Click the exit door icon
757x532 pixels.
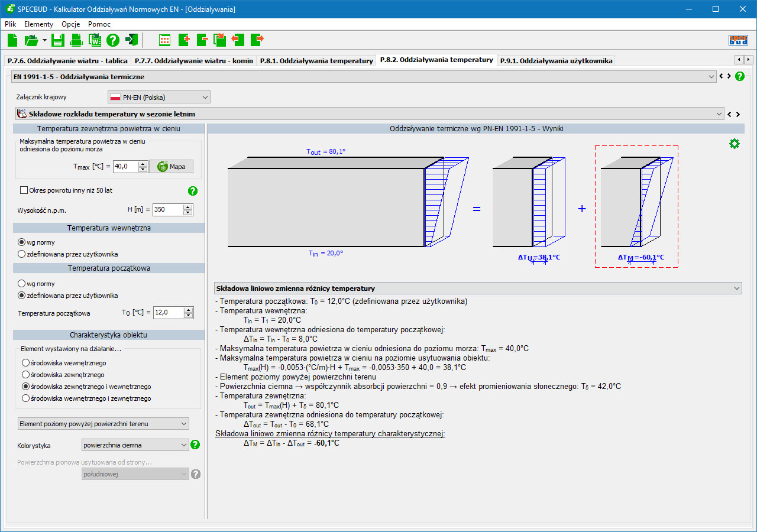(x=131, y=40)
